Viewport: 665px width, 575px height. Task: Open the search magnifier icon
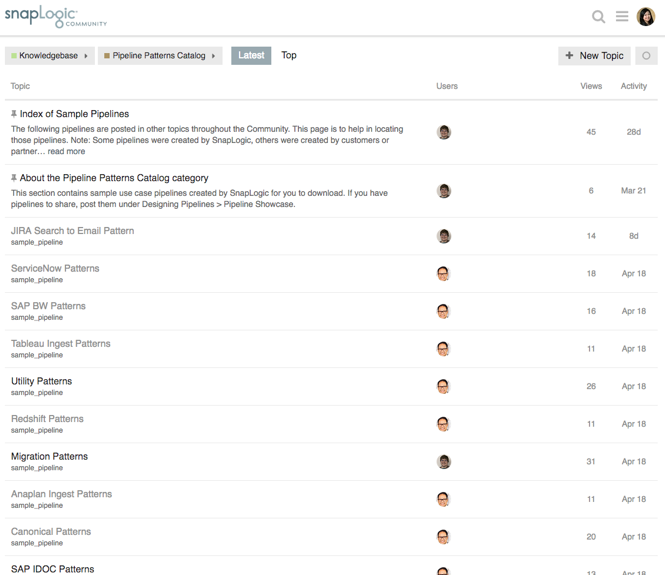coord(598,17)
